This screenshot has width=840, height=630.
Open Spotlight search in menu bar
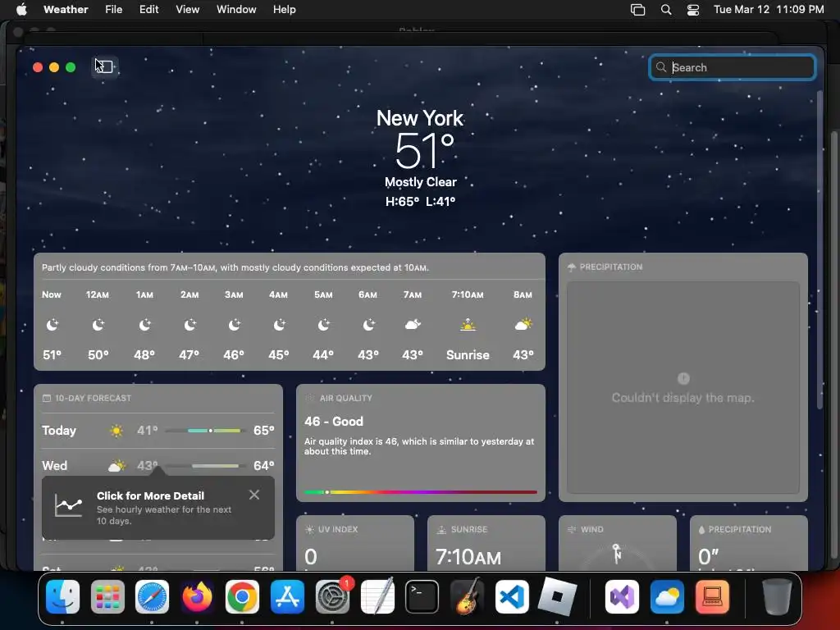point(666,9)
